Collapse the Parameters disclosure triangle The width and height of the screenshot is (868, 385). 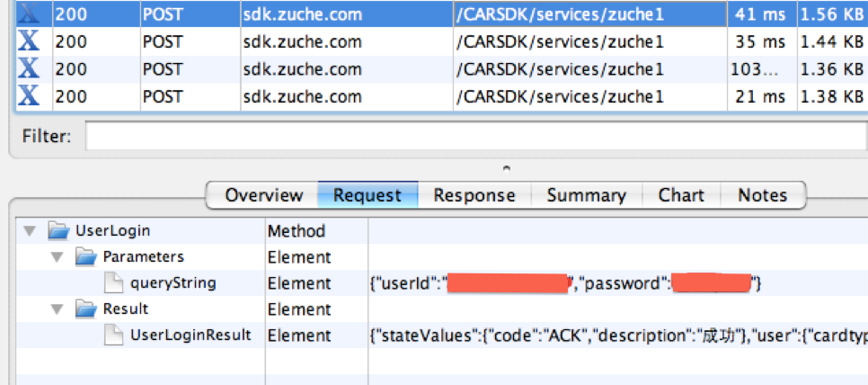tap(58, 258)
